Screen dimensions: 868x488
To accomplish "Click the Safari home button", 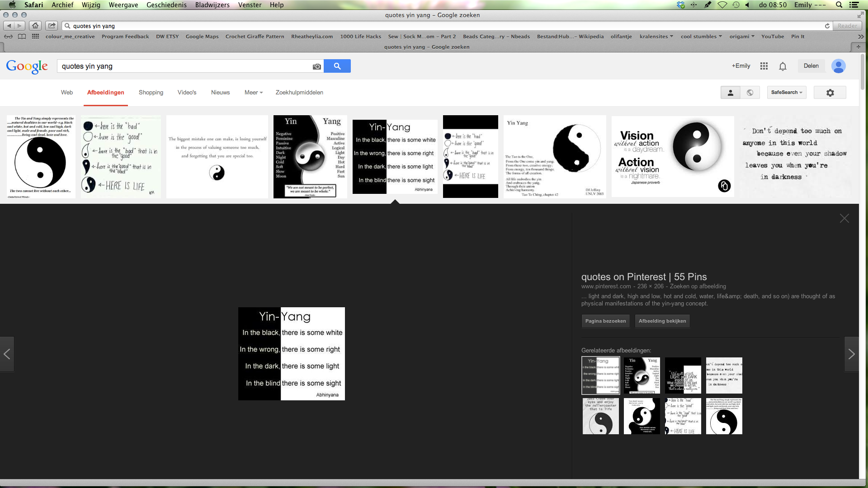I will point(35,26).
